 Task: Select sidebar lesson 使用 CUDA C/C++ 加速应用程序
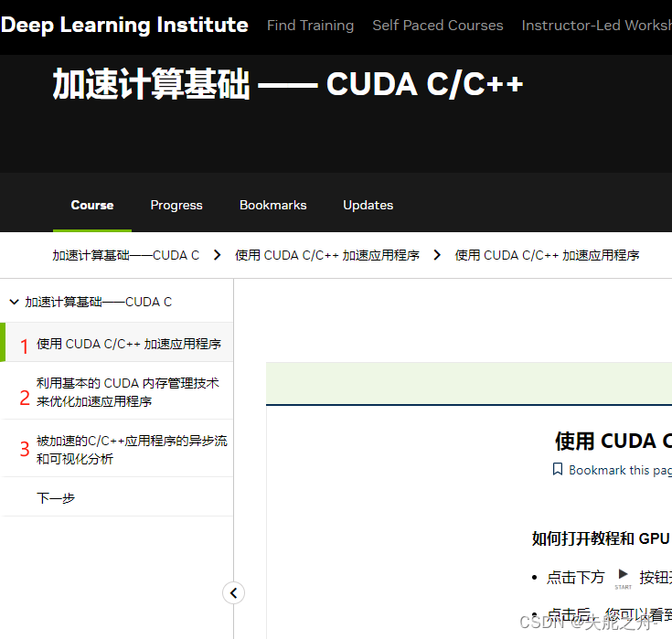[x=117, y=344]
